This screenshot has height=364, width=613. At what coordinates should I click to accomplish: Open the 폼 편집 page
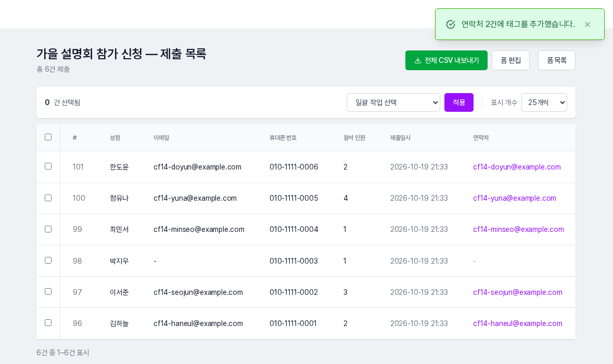(510, 60)
